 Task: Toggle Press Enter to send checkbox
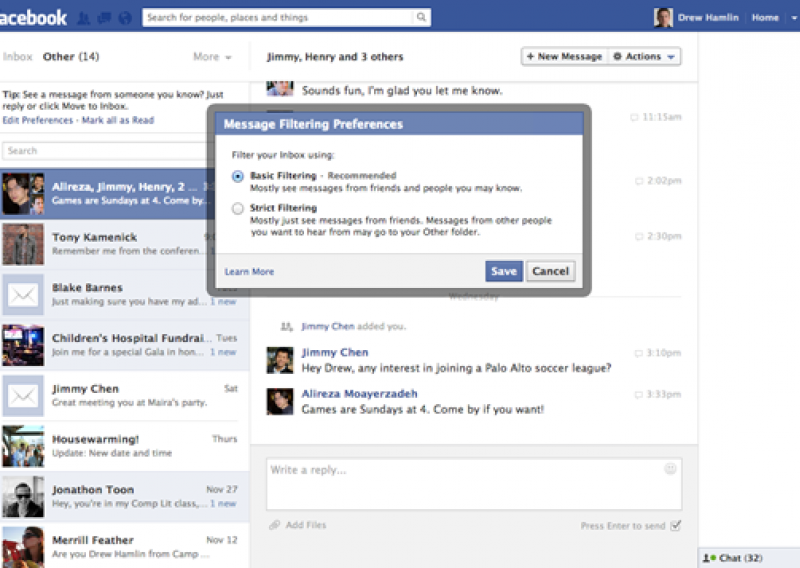click(676, 525)
